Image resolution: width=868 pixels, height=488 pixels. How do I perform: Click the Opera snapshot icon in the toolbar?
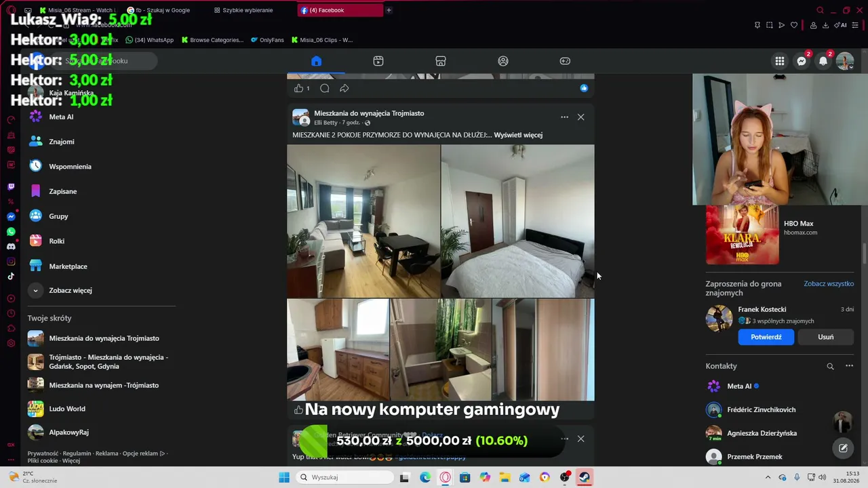click(x=770, y=25)
